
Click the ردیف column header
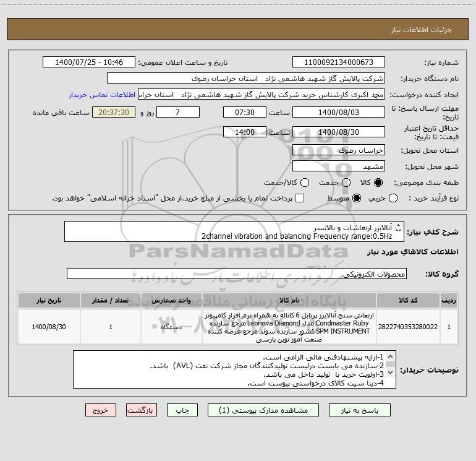(x=449, y=300)
